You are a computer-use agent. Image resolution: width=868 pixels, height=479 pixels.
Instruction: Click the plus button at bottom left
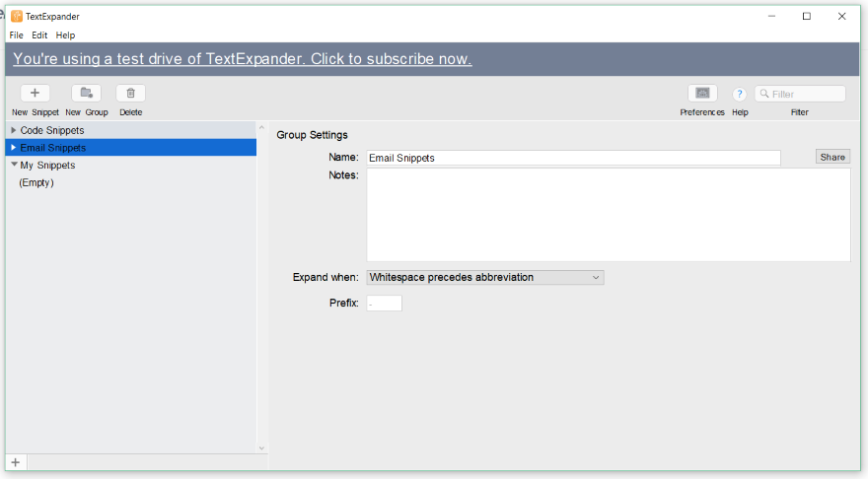click(15, 462)
